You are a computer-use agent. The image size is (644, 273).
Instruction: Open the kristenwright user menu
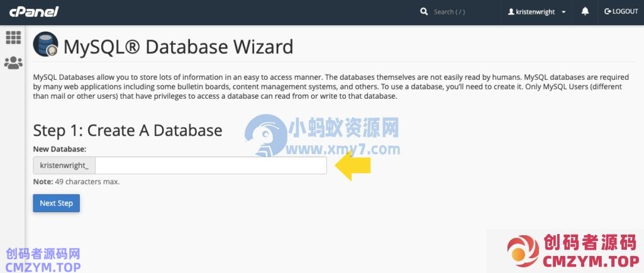pyautogui.click(x=536, y=12)
